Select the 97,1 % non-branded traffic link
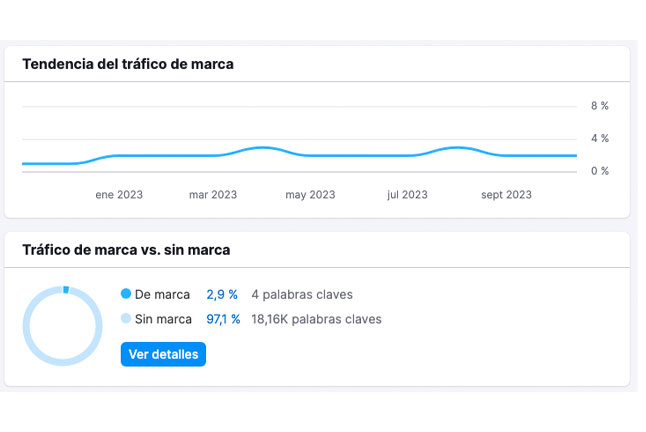This screenshot has height=432, width=646. point(223,320)
